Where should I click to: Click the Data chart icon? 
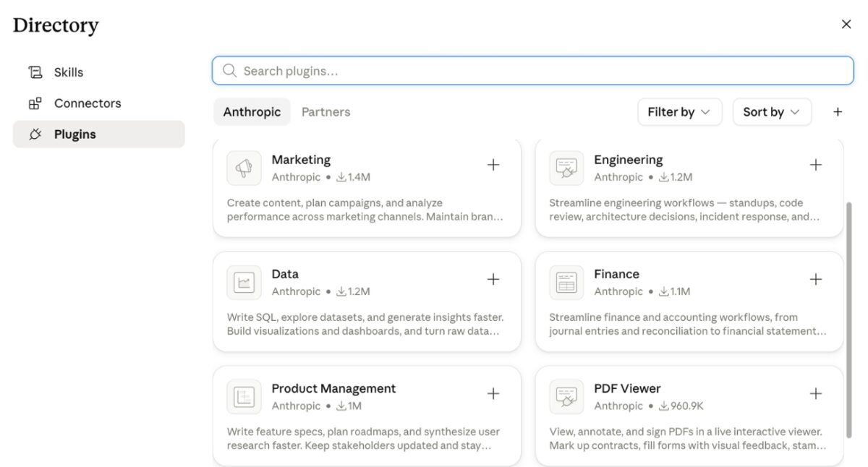click(x=244, y=282)
